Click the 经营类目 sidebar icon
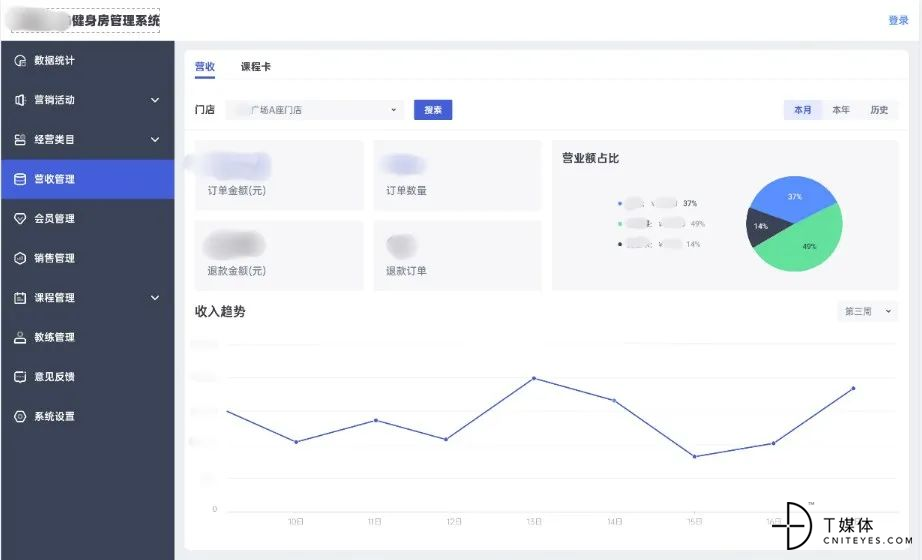 (x=20, y=139)
